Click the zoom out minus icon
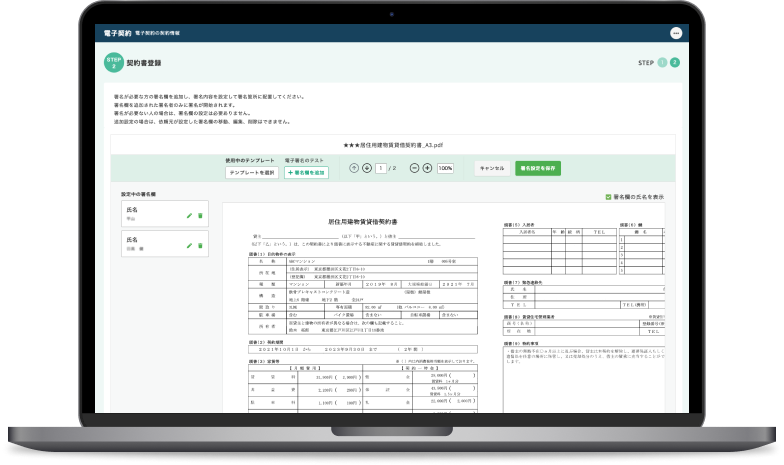 [414, 168]
